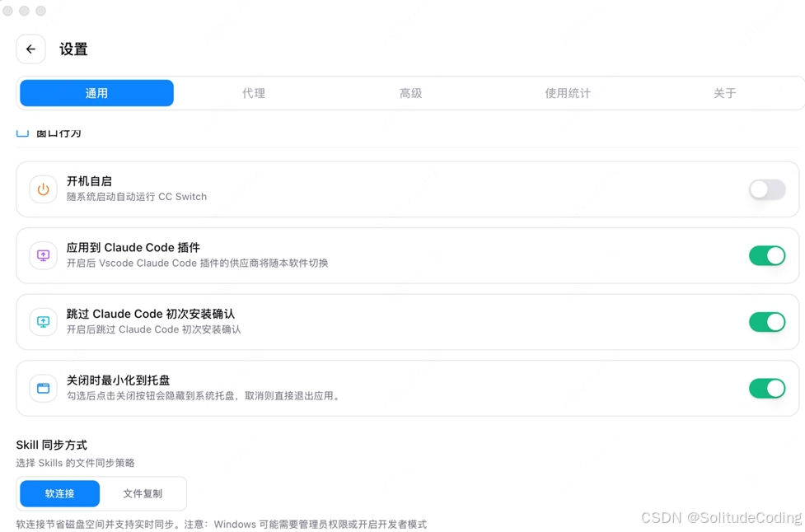Open the 高级 settings tab

[x=410, y=93]
